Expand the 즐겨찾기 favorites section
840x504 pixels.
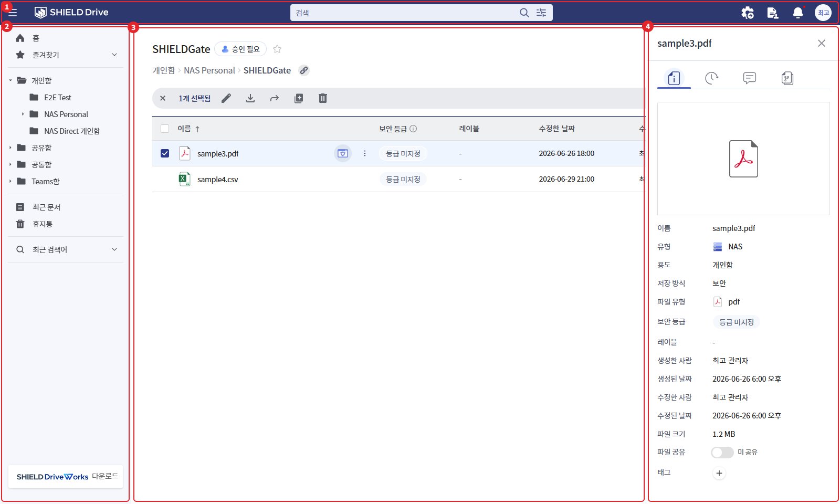[x=114, y=55]
